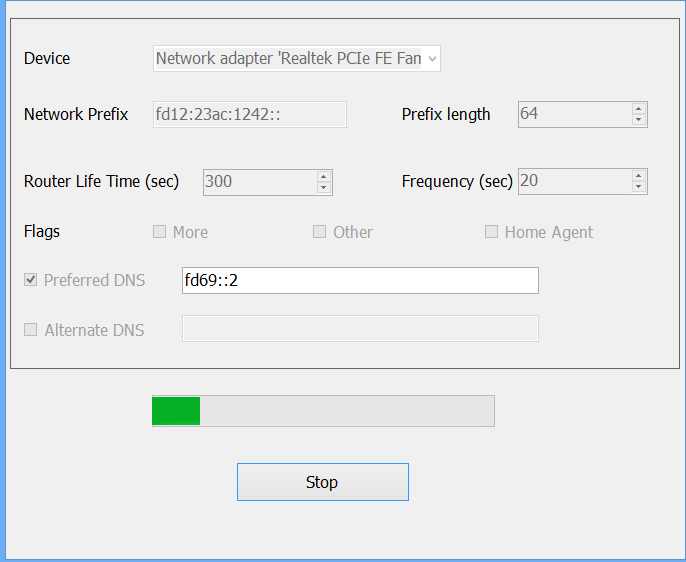Increase Frequency with up arrow
Screen dimensions: 686x562
coord(639,177)
